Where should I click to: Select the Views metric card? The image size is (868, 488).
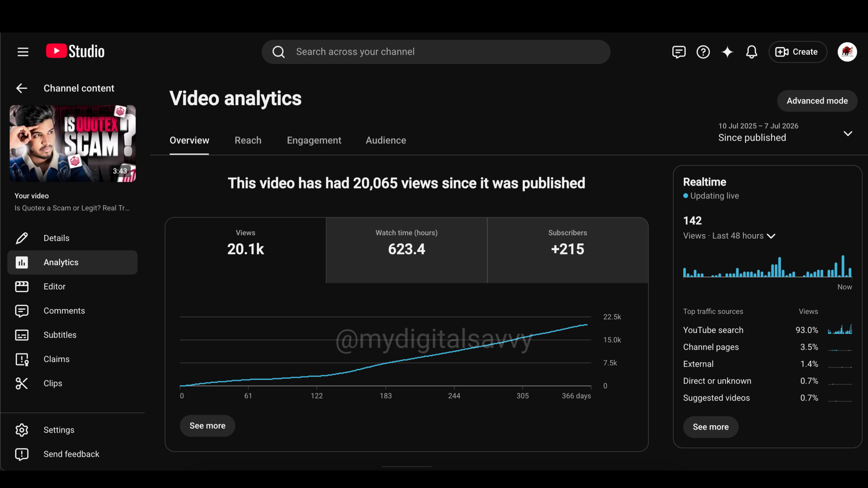coord(246,250)
